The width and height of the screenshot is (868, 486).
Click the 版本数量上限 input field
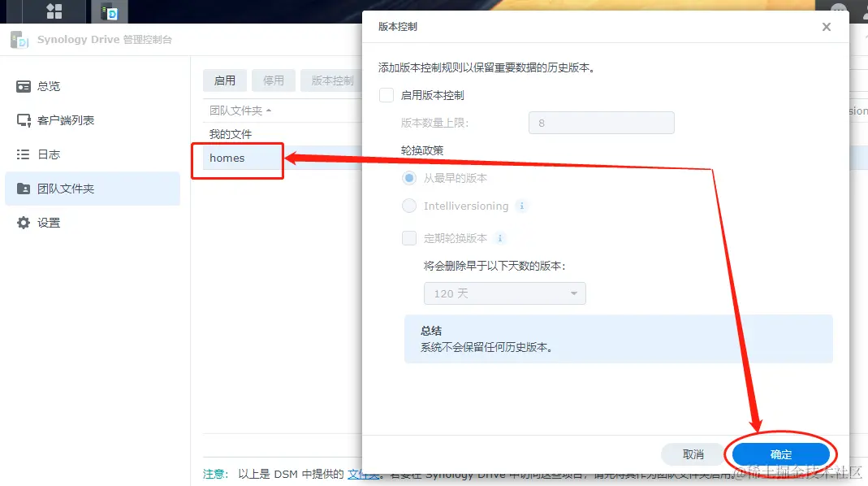pos(601,123)
